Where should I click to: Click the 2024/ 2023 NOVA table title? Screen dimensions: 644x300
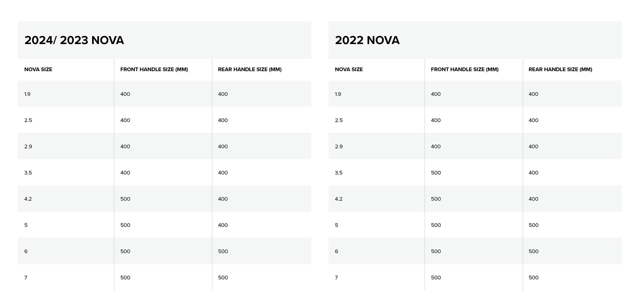pyautogui.click(x=74, y=40)
